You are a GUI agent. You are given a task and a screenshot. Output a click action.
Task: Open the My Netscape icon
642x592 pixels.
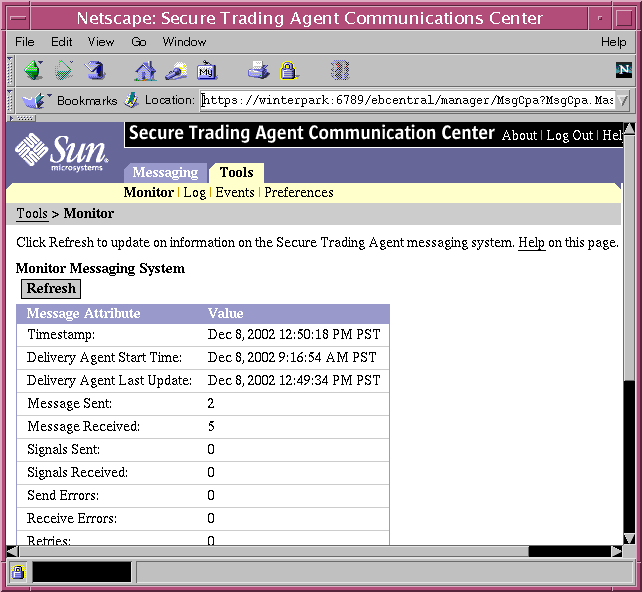coord(207,70)
